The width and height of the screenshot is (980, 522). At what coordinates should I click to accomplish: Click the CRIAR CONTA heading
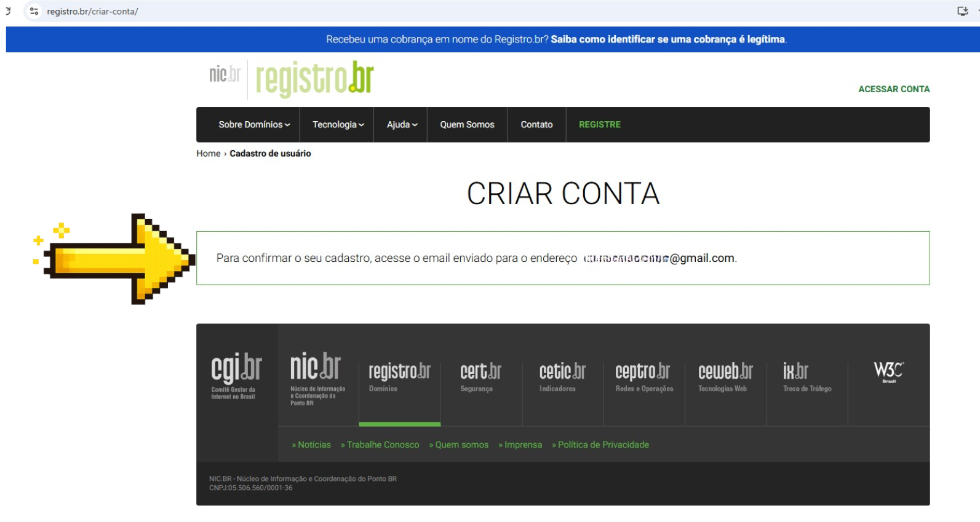click(563, 194)
